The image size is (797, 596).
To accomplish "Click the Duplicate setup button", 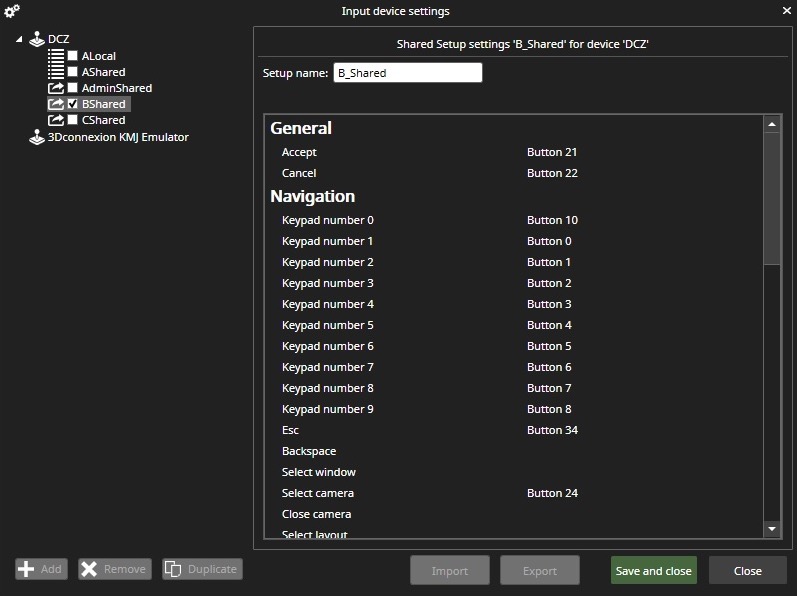I will (203, 569).
